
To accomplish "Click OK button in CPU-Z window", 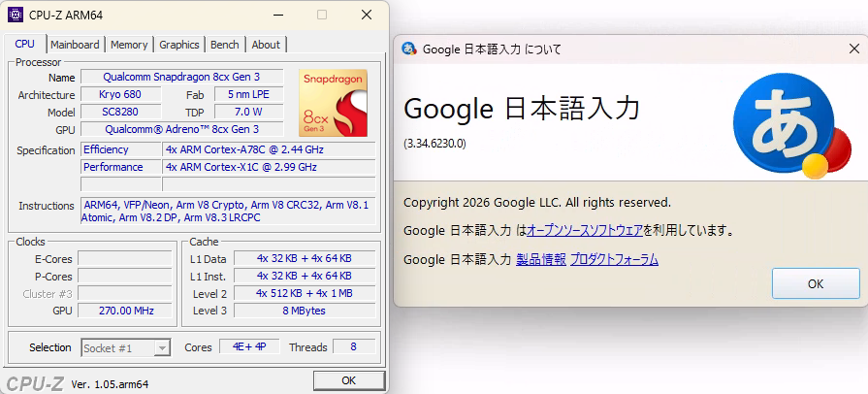I will pyautogui.click(x=349, y=380).
